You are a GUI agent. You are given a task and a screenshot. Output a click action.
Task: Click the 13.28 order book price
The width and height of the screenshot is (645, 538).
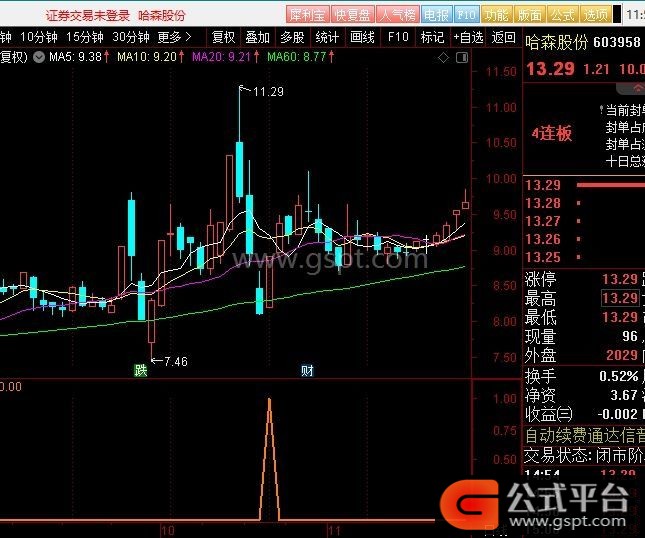pyautogui.click(x=543, y=203)
